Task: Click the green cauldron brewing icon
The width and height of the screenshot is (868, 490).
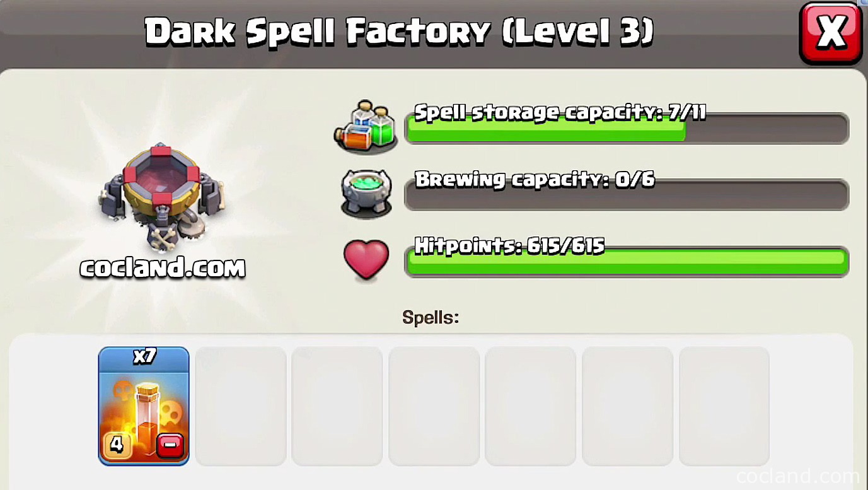Action: [x=367, y=193]
